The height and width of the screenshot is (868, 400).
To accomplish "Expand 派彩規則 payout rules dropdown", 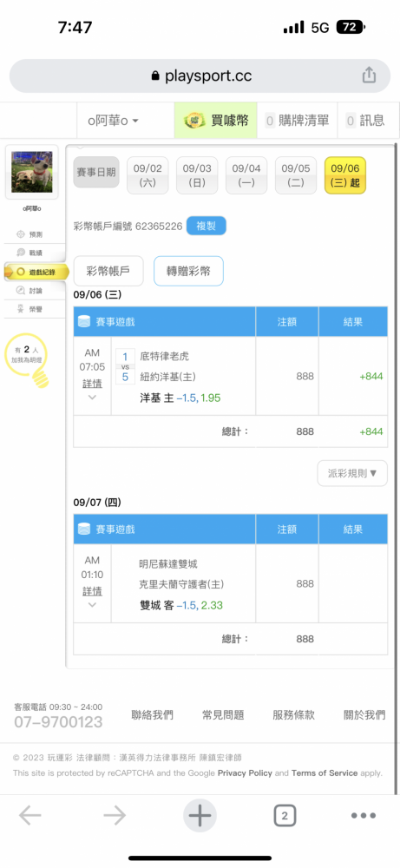I will click(352, 473).
